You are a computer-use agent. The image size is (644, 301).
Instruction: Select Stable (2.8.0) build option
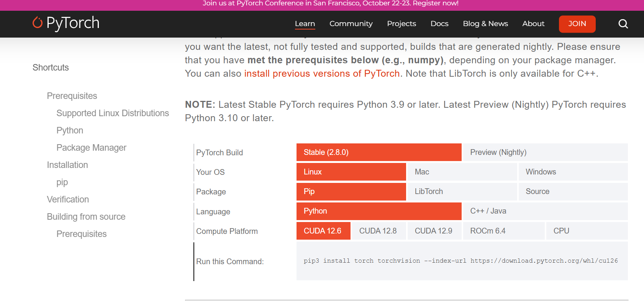[x=379, y=152]
